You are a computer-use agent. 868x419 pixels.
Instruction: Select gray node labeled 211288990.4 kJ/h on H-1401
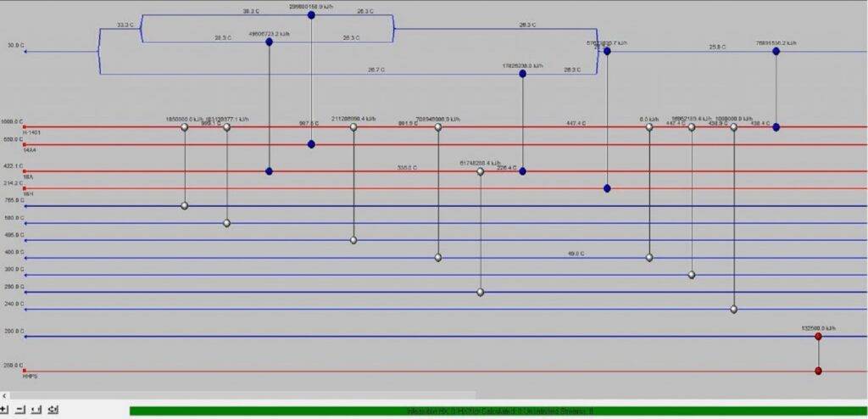coord(353,127)
